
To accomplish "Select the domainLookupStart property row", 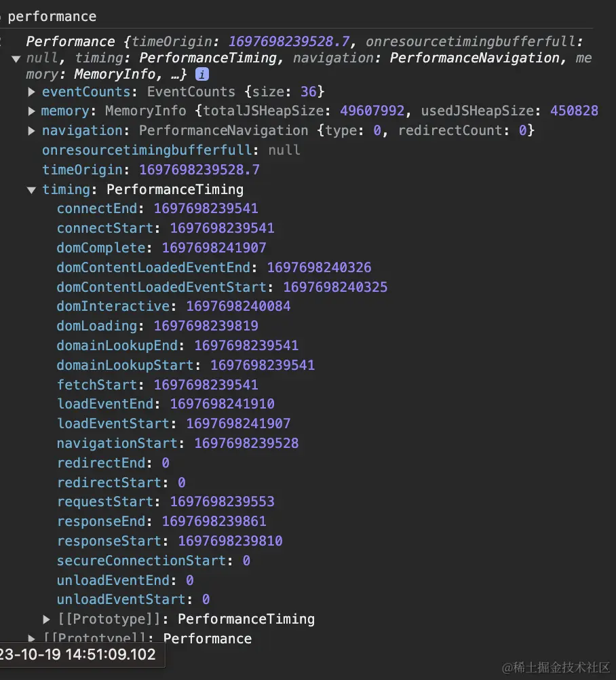I will click(185, 365).
